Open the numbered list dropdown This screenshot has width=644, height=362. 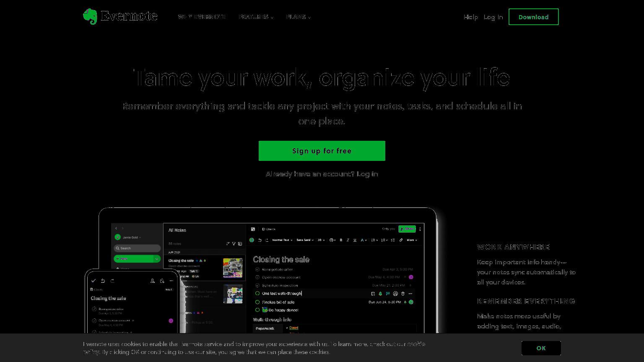384,240
